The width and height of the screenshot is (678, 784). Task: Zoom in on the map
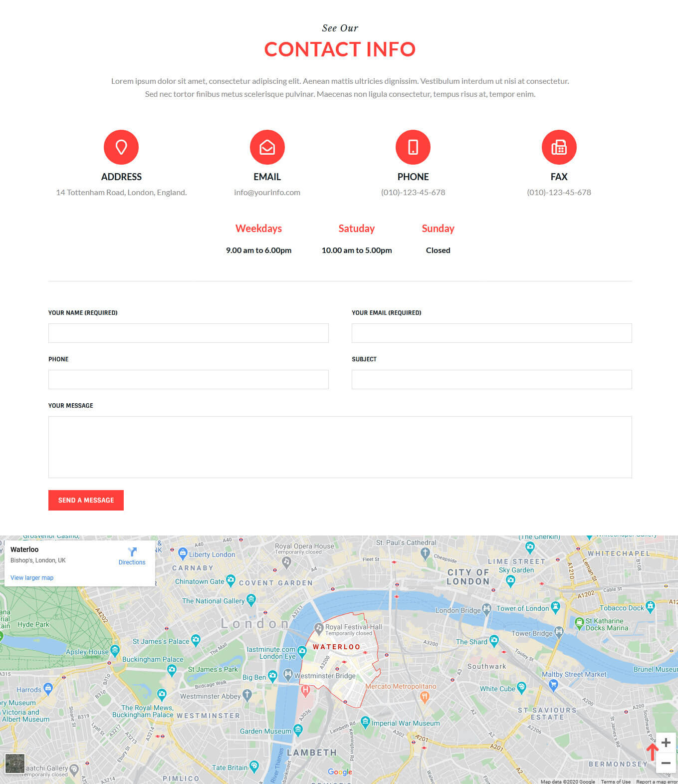tap(666, 743)
